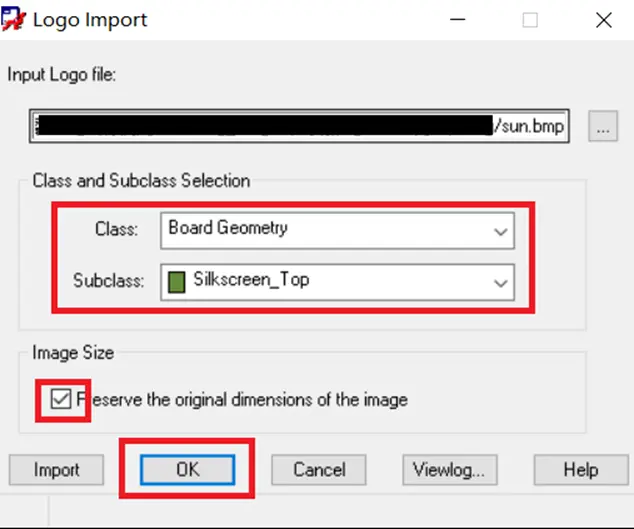
Task: Open the file browse button with ellipsis
Action: pyautogui.click(x=603, y=126)
